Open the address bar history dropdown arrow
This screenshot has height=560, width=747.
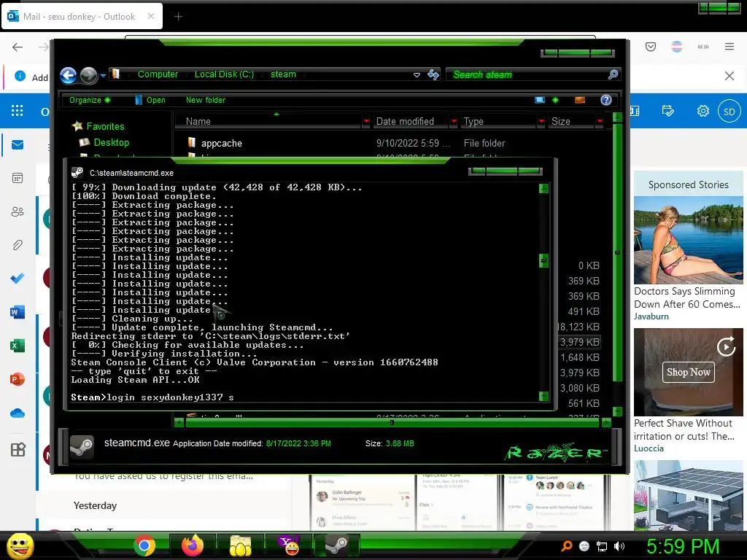tap(417, 75)
